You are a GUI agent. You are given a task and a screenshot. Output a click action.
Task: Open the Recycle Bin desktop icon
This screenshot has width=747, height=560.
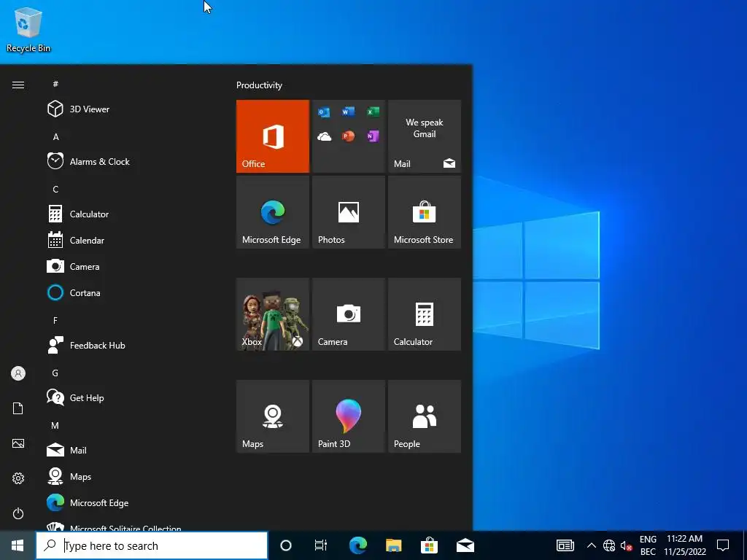click(x=28, y=30)
